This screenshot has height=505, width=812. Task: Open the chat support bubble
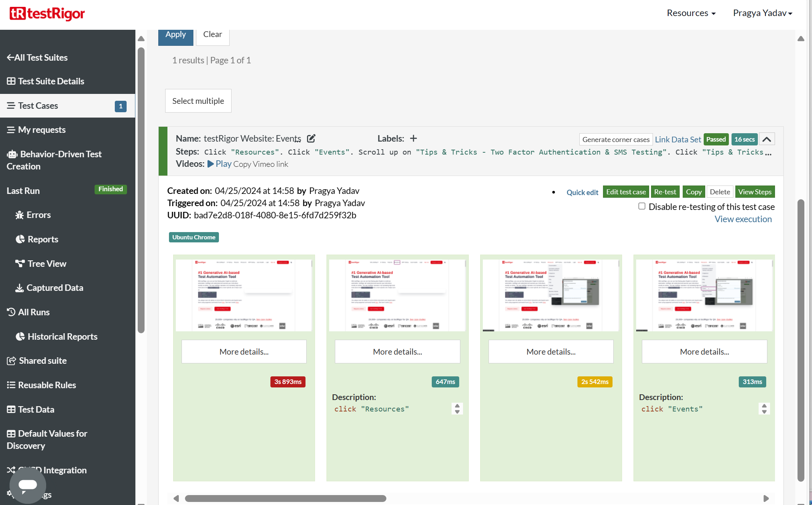[27, 485]
